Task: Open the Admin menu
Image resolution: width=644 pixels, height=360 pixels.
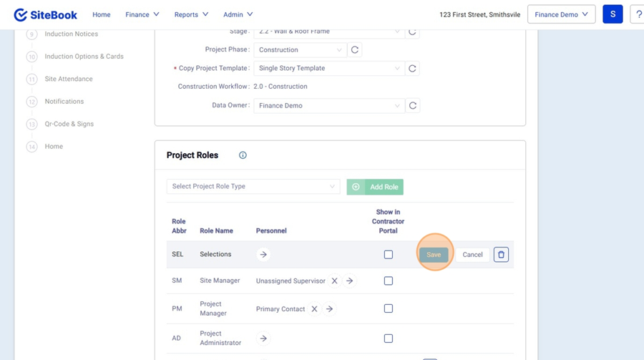Action: (x=238, y=14)
